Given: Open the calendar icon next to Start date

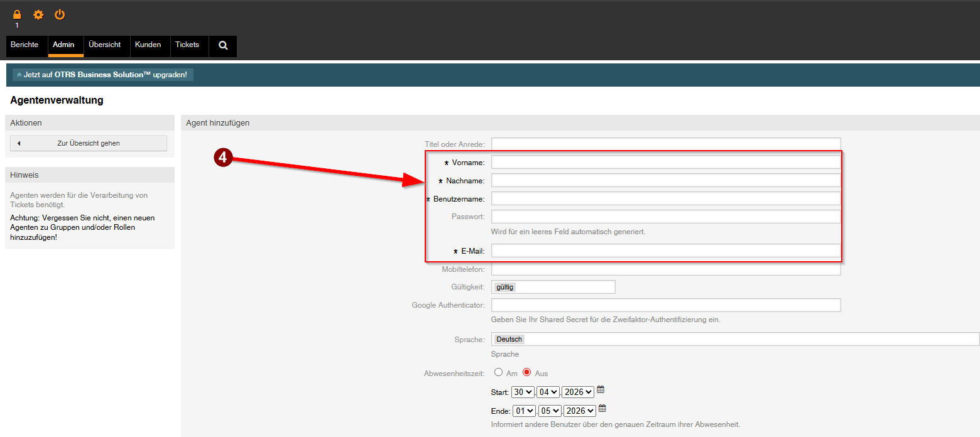Looking at the screenshot, I should (601, 390).
